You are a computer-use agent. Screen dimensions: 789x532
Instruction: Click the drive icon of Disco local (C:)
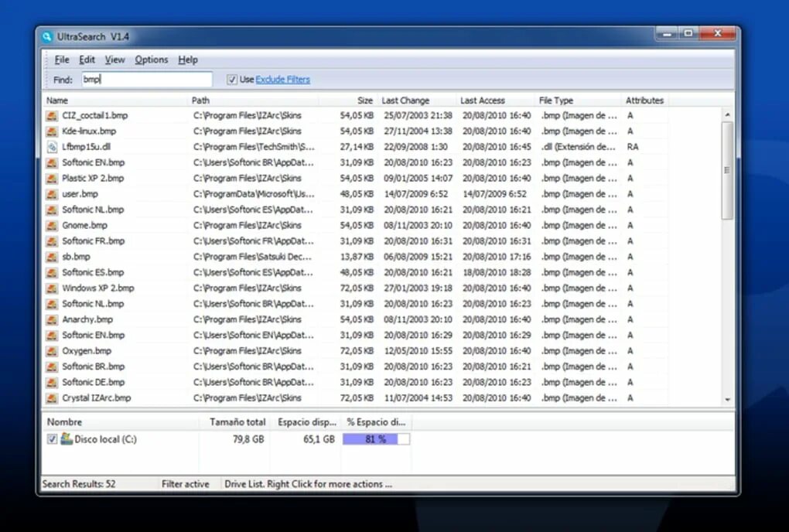click(67, 439)
